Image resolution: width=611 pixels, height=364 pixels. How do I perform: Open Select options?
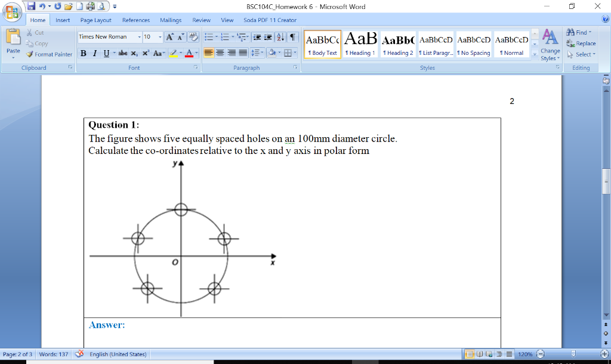pos(581,54)
